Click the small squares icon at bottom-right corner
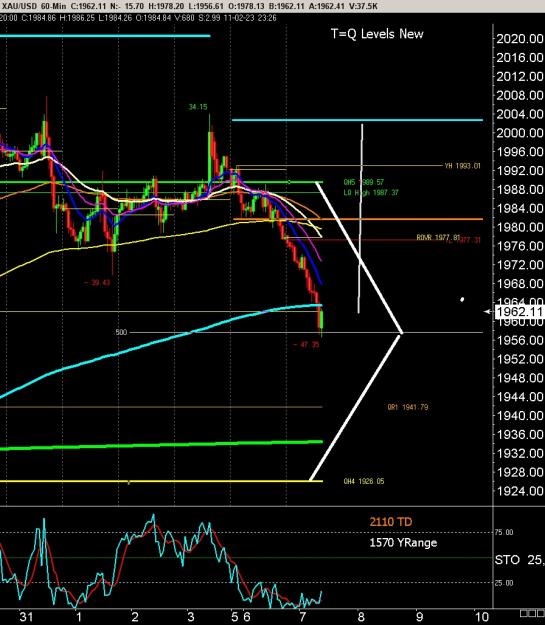 point(532,617)
